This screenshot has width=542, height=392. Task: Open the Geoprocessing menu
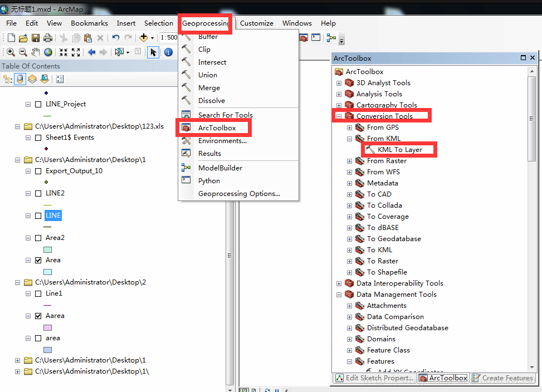206,23
